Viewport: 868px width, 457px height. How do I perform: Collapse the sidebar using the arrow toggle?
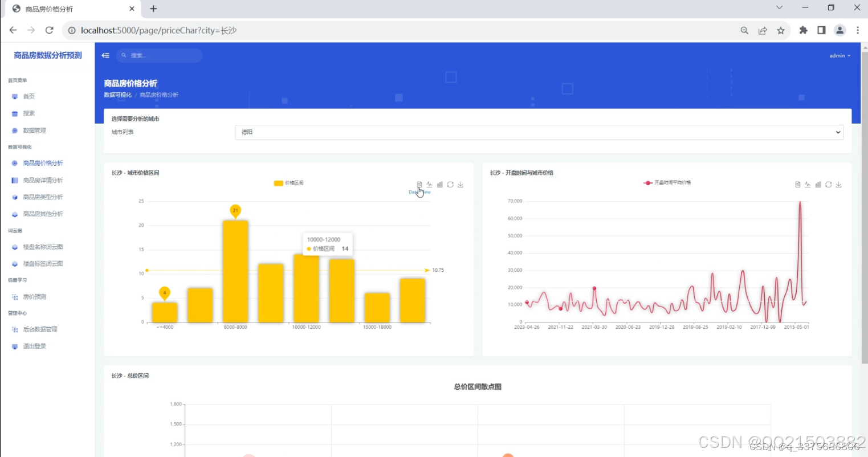tap(105, 55)
